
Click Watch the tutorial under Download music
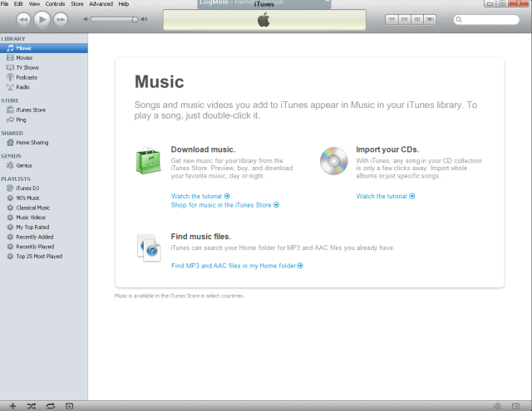(x=200, y=196)
